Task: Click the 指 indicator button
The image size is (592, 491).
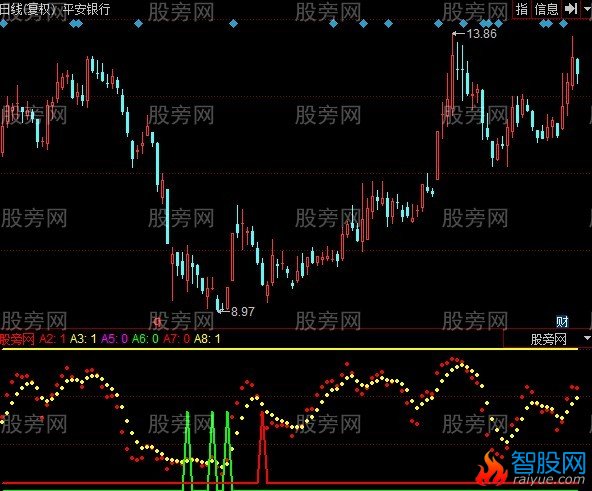Action: [x=522, y=9]
